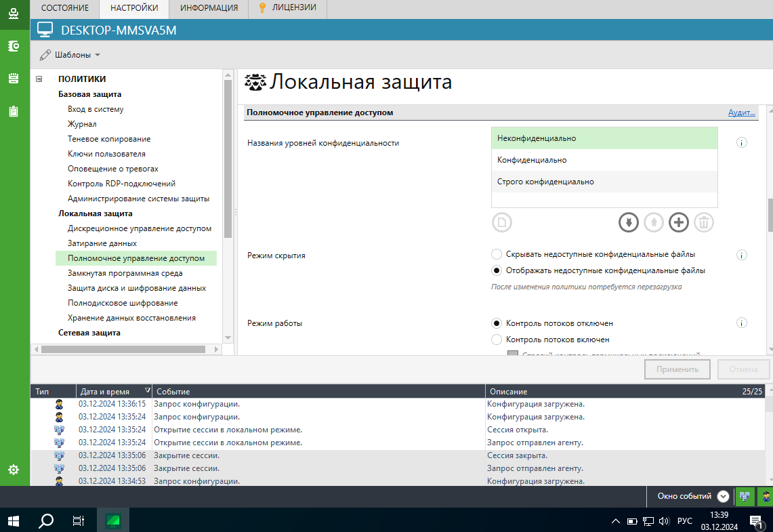The width and height of the screenshot is (773, 532).
Task: Switch to the НАСТРОЙКИ tab
Action: (x=134, y=8)
